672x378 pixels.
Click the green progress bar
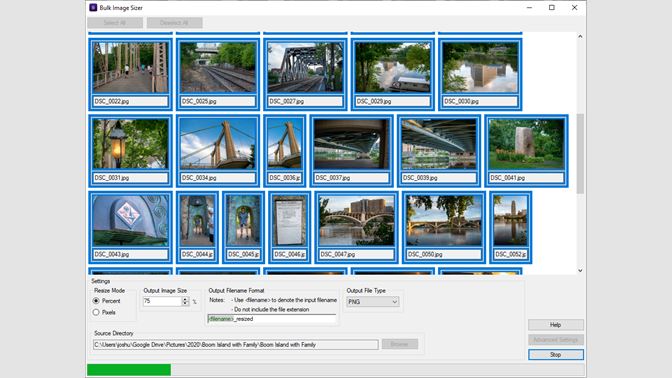click(x=129, y=369)
